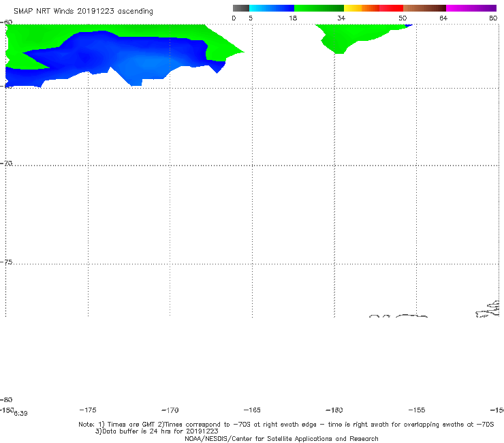Click the longitude label '-155'
Image resolution: width=504 pixels, height=443 pixels.
pos(417,410)
